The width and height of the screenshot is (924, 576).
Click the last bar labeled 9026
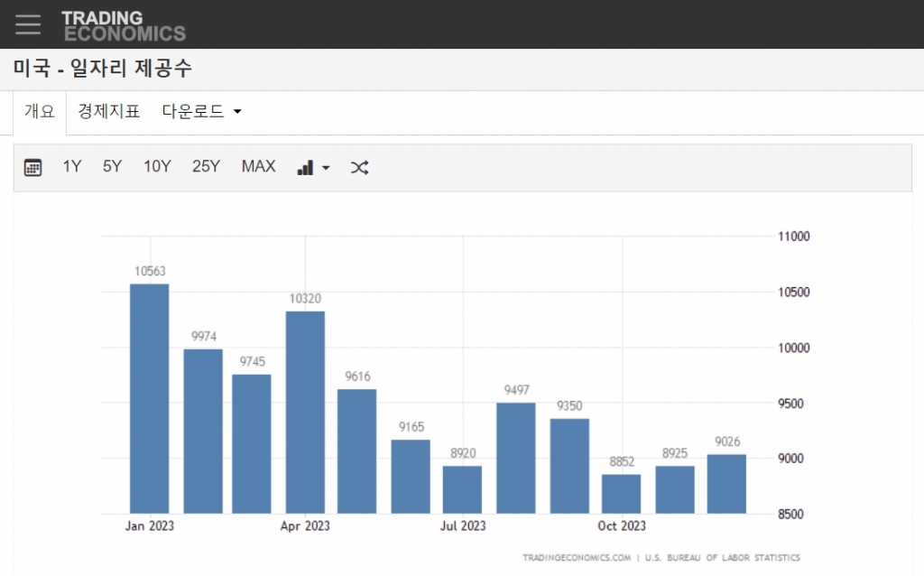tap(726, 484)
